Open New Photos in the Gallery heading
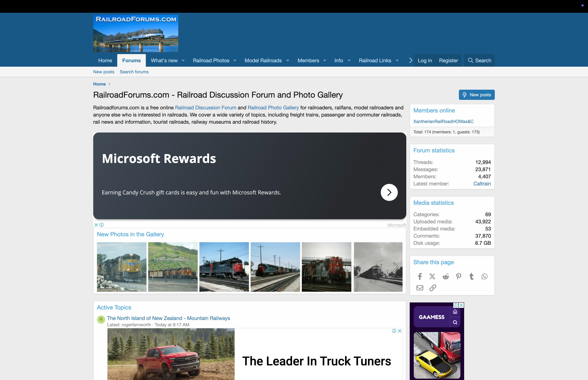This screenshot has height=380, width=588. (130, 234)
